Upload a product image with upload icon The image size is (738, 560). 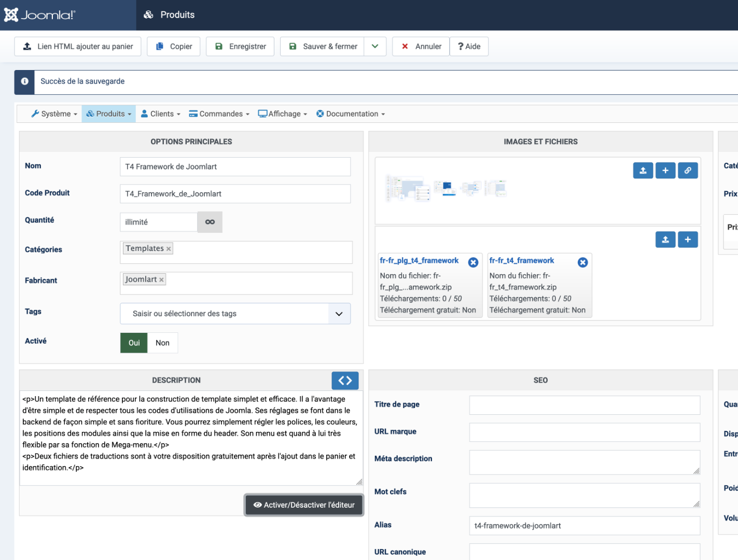coord(643,171)
